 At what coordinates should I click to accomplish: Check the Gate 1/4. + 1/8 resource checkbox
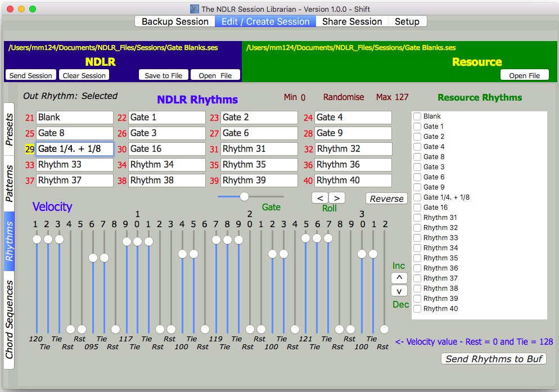tap(417, 197)
